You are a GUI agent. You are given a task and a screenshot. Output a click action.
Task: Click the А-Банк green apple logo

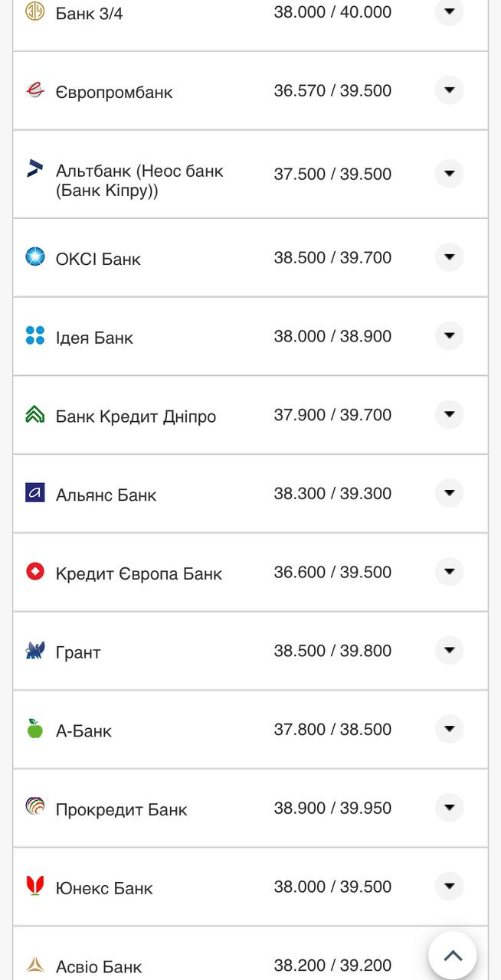pyautogui.click(x=35, y=729)
